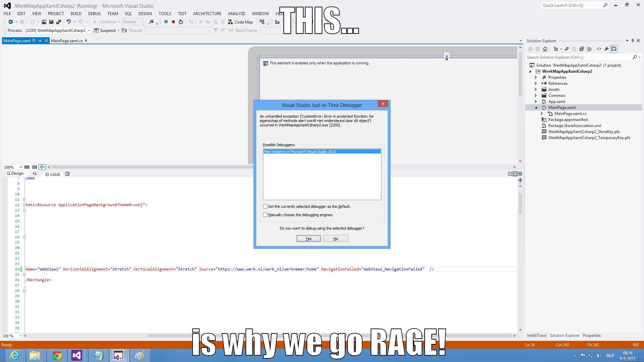The height and width of the screenshot is (362, 644).
Task: Toggle Preview Selected Items in Solution Explorer
Action: 614,49
